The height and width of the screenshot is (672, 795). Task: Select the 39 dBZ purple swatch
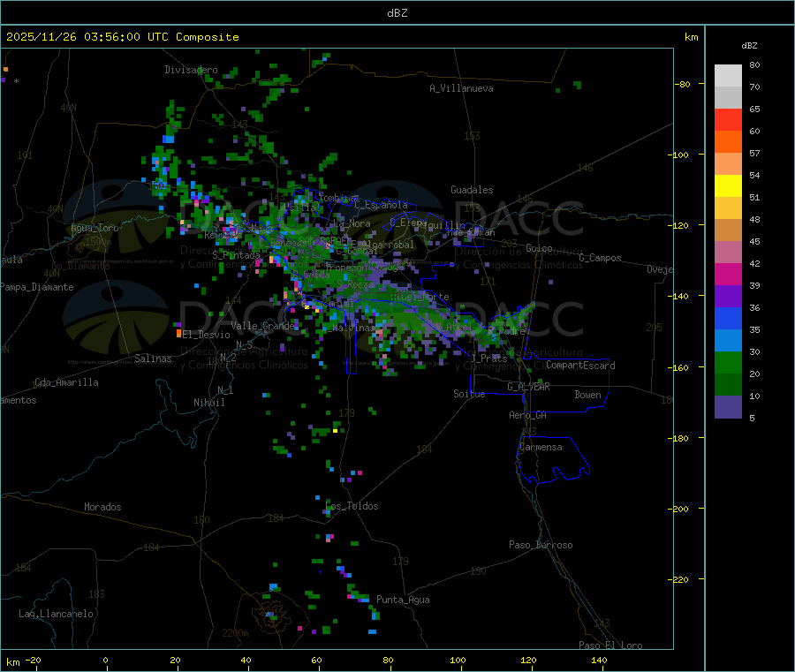pyautogui.click(x=728, y=297)
